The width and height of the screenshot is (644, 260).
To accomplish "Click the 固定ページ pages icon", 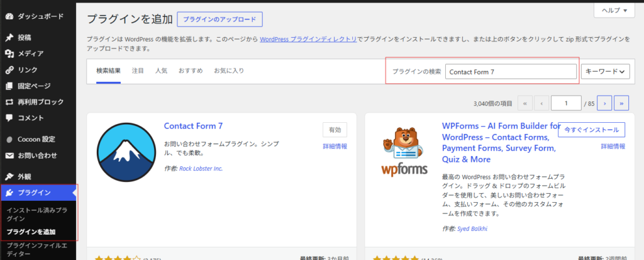I will [9, 86].
